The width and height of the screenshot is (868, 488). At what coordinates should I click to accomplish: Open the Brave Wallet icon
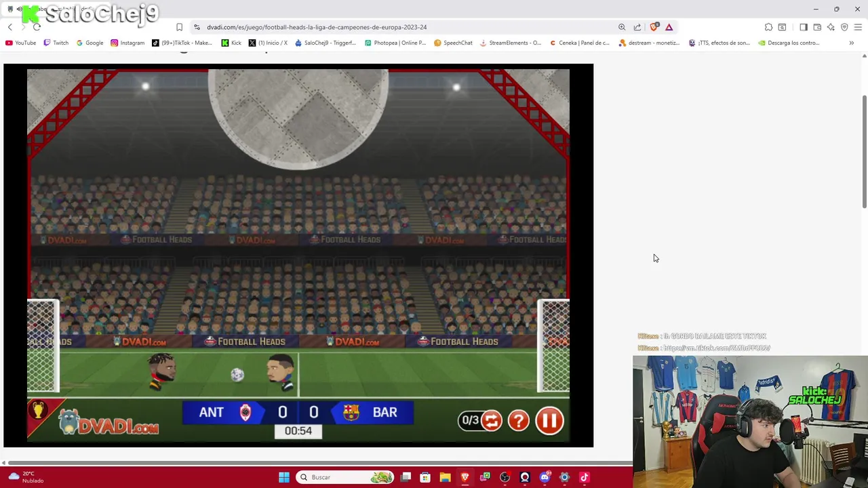tap(817, 27)
